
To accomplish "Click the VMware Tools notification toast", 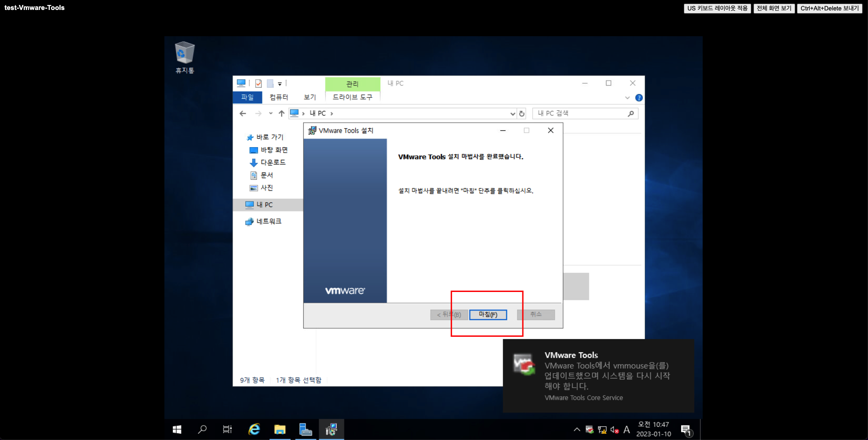I will coord(598,376).
